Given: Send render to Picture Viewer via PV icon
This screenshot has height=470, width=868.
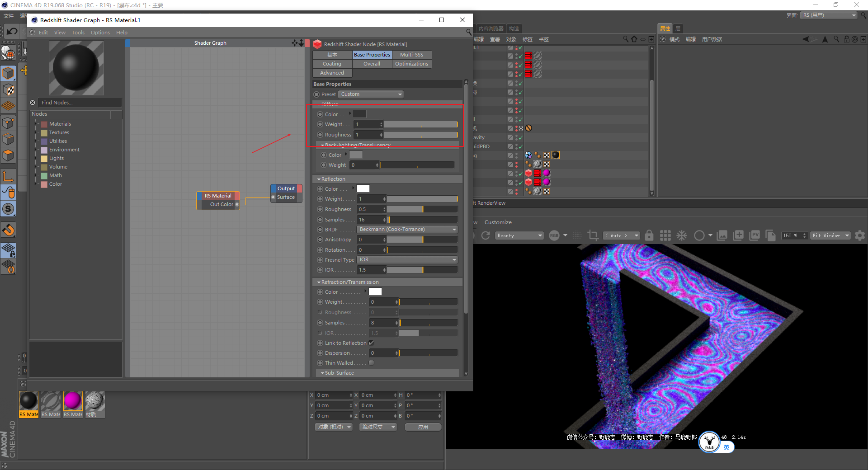Looking at the screenshot, I should pyautogui.click(x=755, y=235).
